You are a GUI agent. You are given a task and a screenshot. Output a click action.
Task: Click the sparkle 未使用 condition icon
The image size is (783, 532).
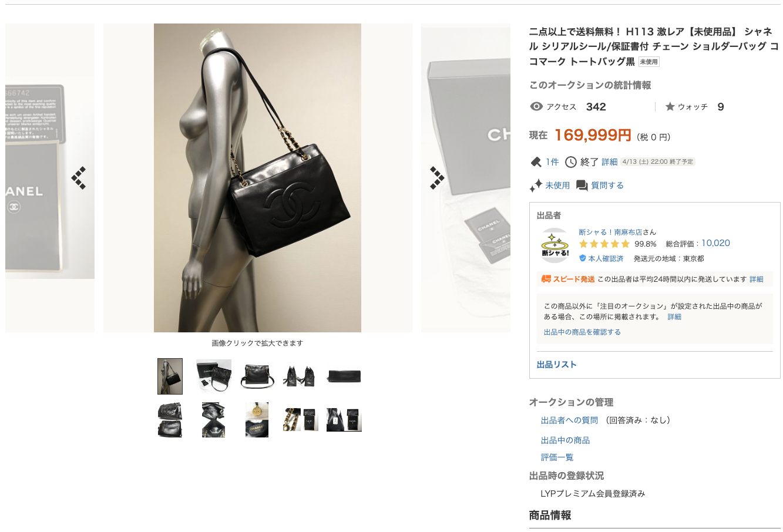536,186
